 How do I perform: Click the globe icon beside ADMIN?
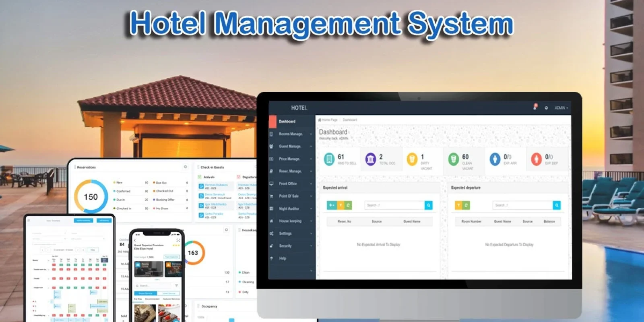[x=546, y=108]
